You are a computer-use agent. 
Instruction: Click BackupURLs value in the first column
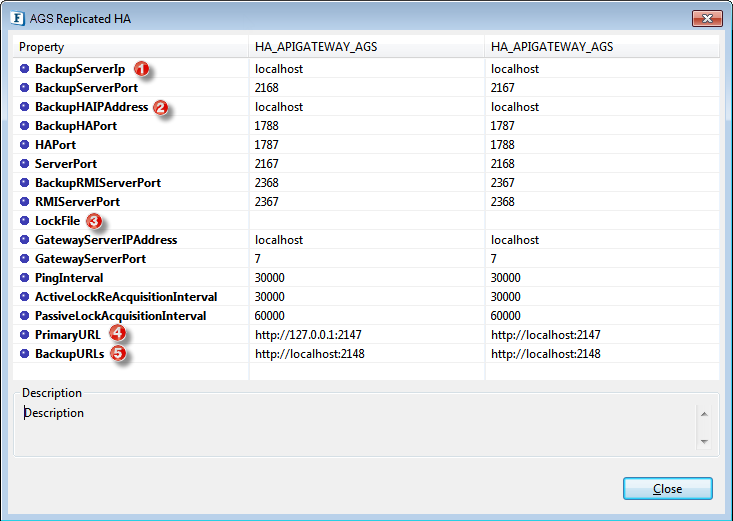[309, 354]
